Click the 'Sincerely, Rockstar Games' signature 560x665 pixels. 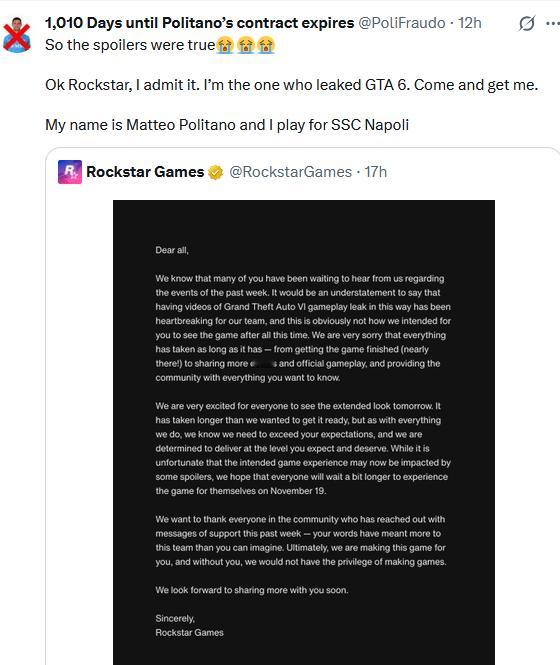pos(189,626)
